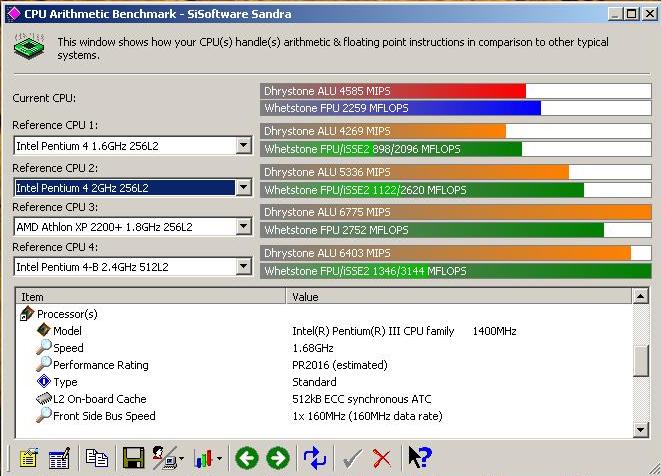
Task: Open Reference CPU 2 dropdown arrow
Action: 244,187
